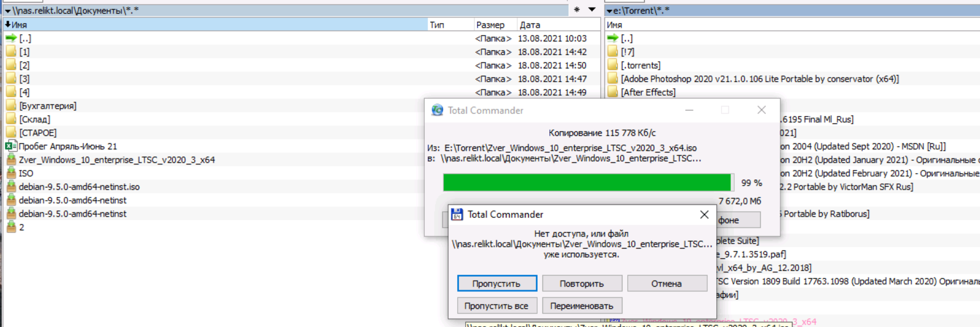Image resolution: width=980 pixels, height=327 pixels.
Task: Select Zver_Windows_10_enterprise_LTSC archive icon in left panel
Action: click(x=11, y=159)
